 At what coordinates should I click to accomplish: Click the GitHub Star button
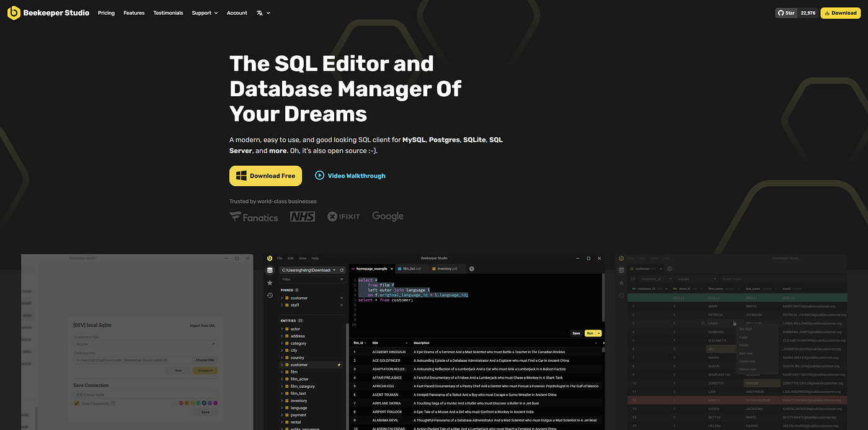[786, 12]
